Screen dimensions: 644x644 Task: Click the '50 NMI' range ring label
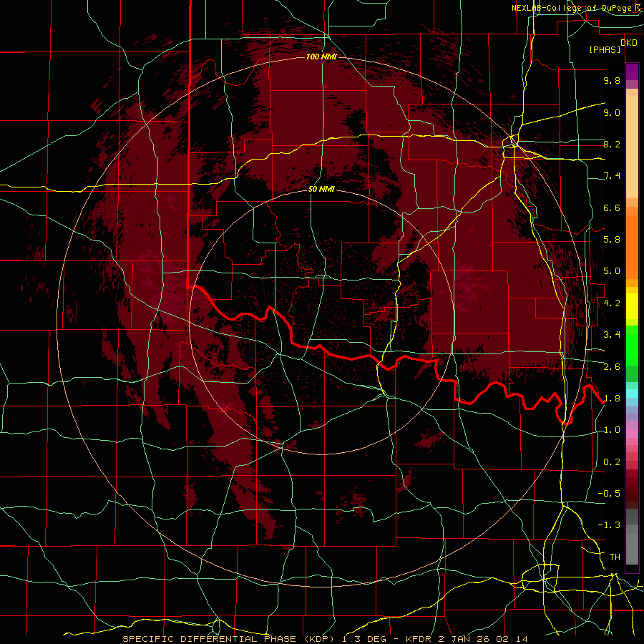click(x=321, y=190)
